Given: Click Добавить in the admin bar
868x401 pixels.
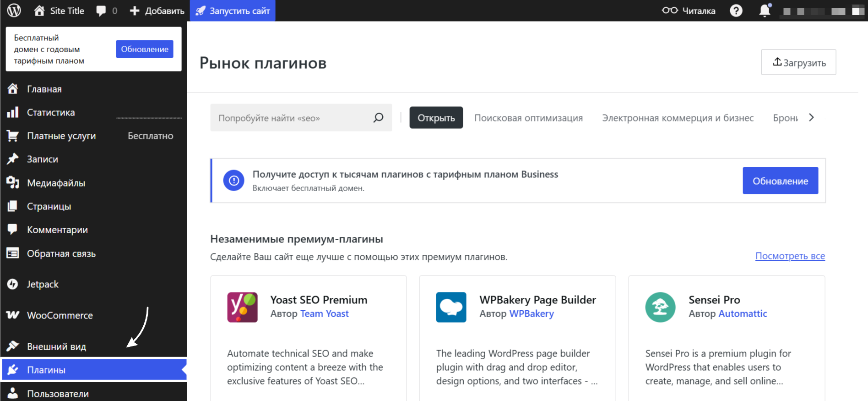Looking at the screenshot, I should (157, 11).
